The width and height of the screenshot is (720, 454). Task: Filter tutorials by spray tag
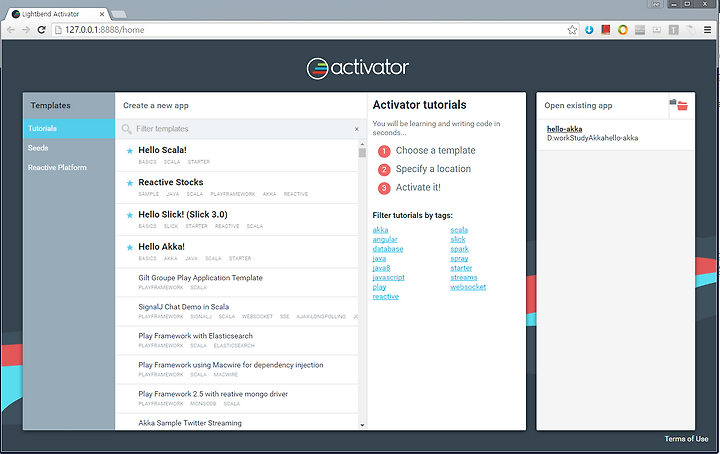(459, 258)
